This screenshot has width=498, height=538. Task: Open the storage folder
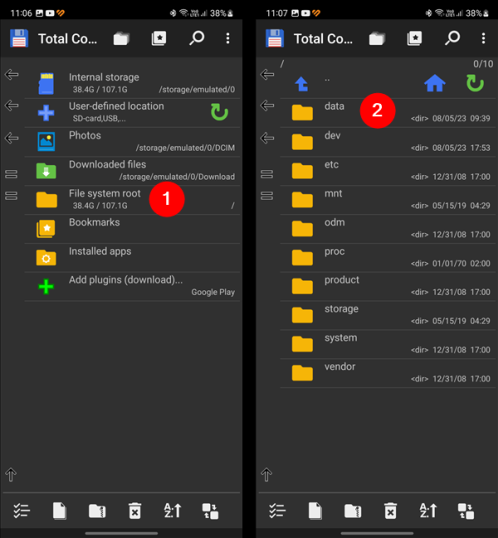tap(388, 315)
